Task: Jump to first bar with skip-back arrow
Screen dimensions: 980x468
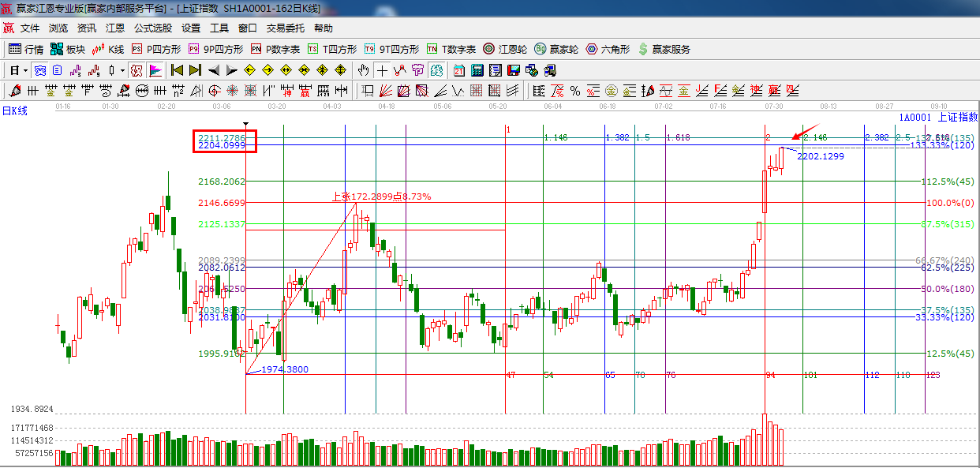Action: (x=177, y=70)
